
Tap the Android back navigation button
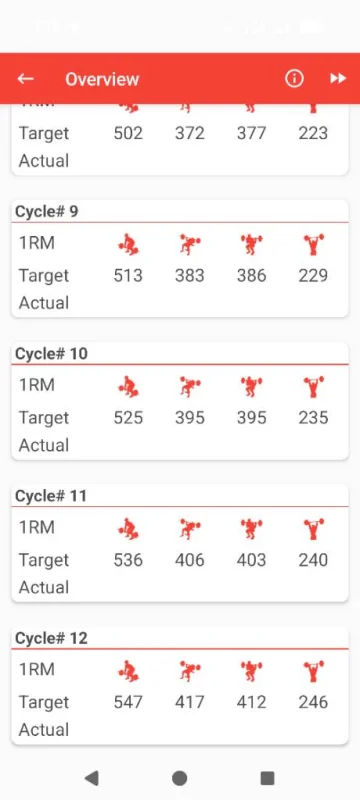pyautogui.click(x=92, y=778)
